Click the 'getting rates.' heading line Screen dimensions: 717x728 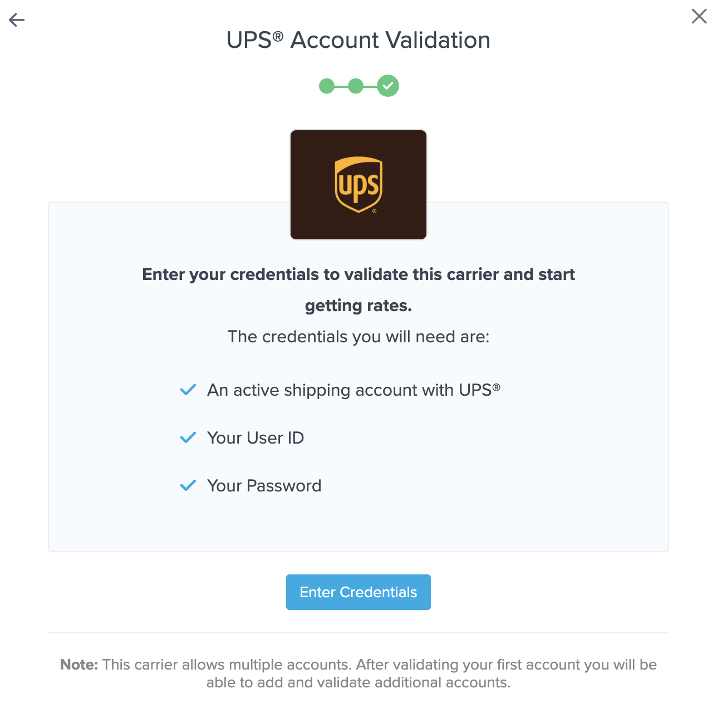[358, 306]
